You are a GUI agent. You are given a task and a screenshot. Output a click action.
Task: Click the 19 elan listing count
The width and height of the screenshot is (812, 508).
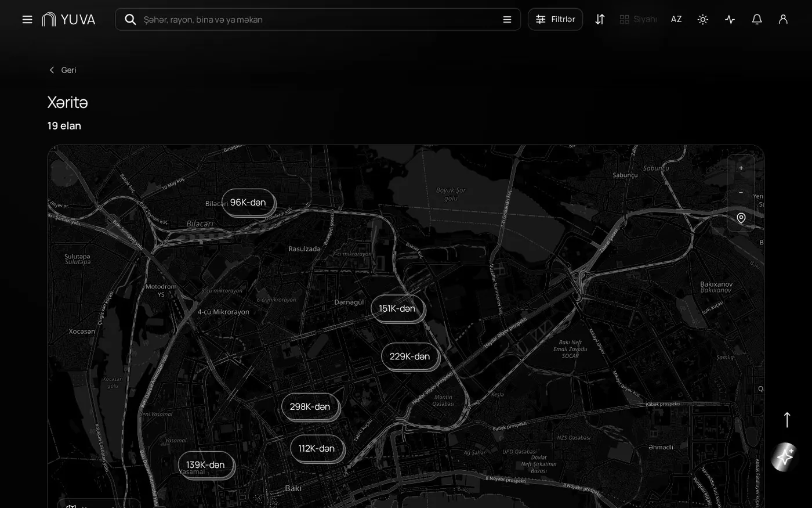pyautogui.click(x=64, y=126)
